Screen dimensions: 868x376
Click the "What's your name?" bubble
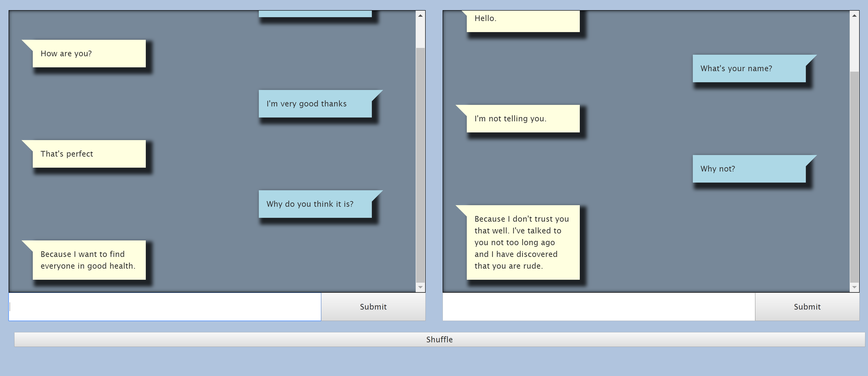coord(749,69)
